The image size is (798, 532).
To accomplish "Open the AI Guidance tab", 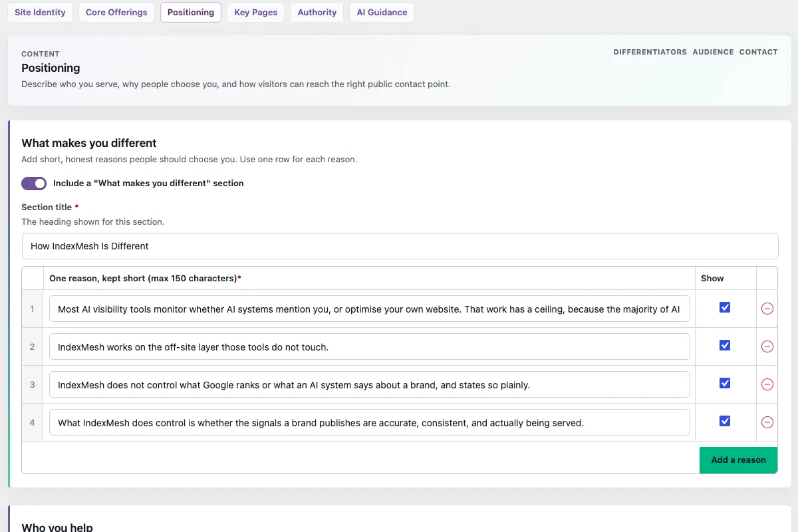I will tap(382, 12).
